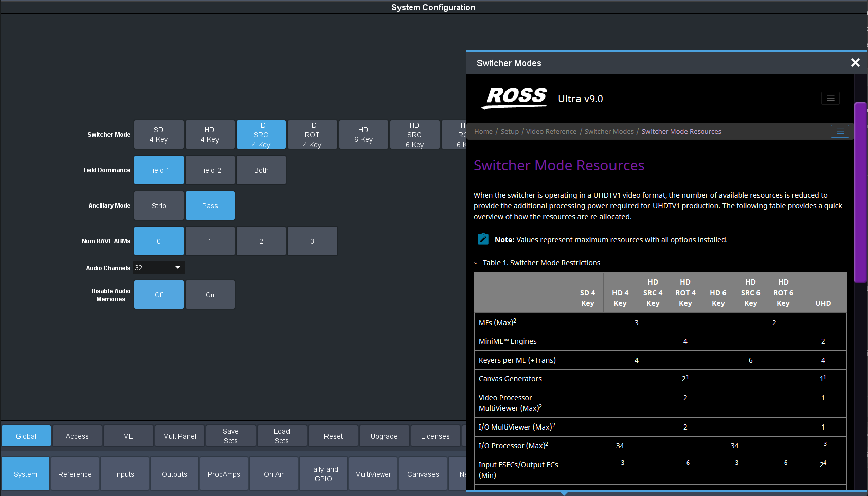Click the Save Sets button
The height and width of the screenshot is (496, 868).
(230, 436)
